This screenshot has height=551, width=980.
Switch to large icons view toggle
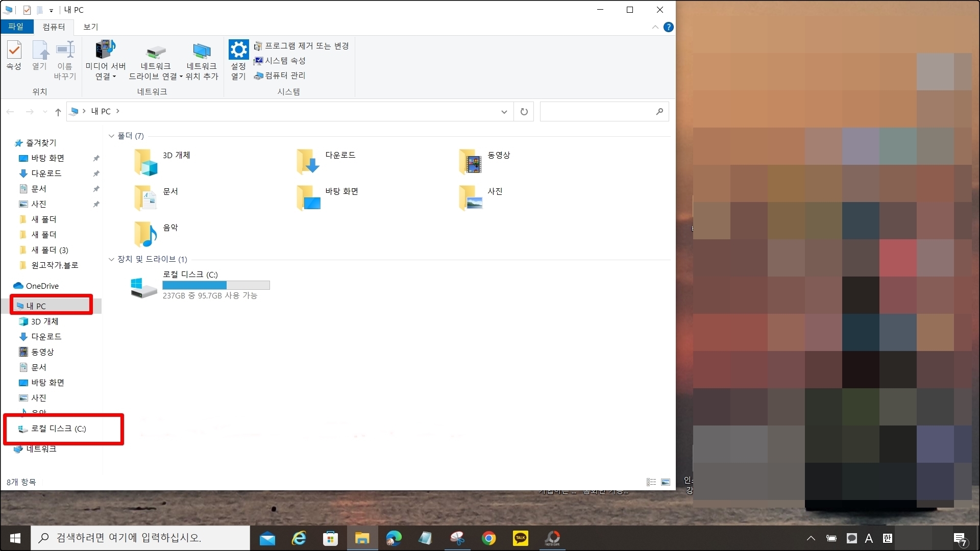point(666,482)
